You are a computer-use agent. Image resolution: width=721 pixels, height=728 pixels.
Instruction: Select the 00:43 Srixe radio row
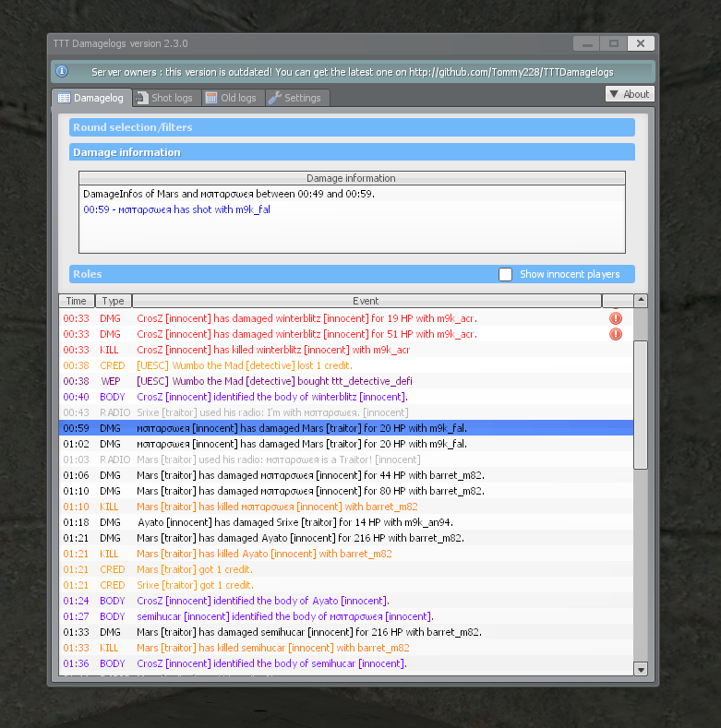[346, 412]
